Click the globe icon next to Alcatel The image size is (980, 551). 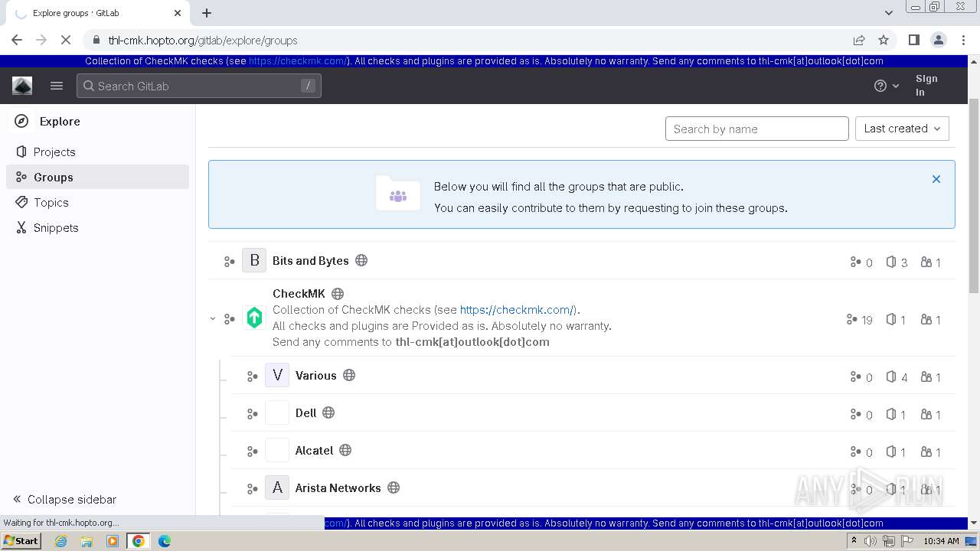pos(345,450)
